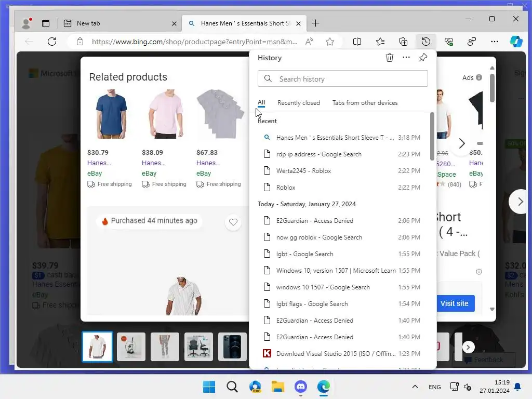Open the profile avatar icon

pos(26,23)
